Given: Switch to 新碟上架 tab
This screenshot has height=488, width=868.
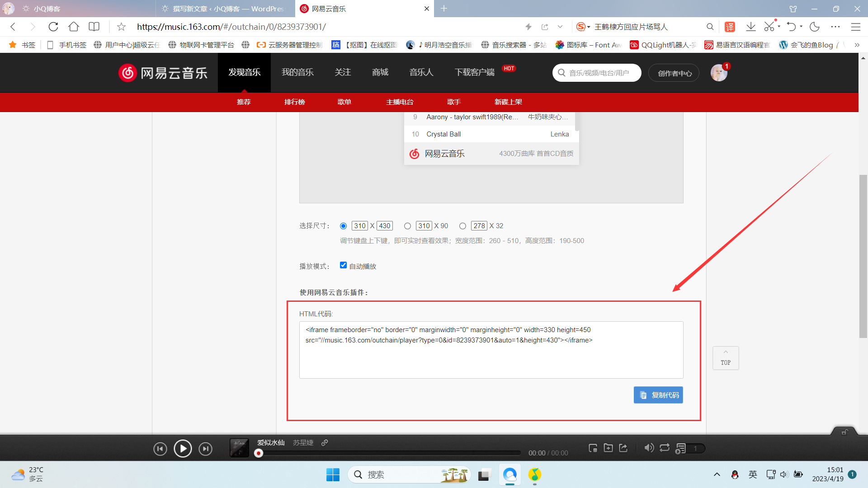Looking at the screenshot, I should coord(508,102).
